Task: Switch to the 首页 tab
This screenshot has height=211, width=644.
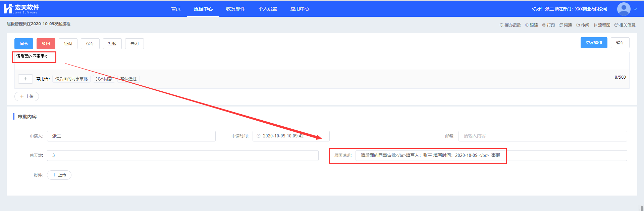Action: (x=176, y=9)
